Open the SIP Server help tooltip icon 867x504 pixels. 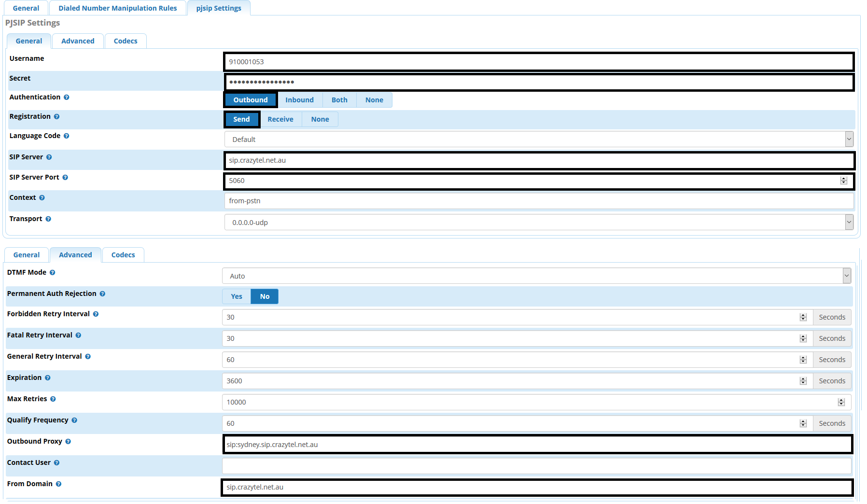[49, 157]
